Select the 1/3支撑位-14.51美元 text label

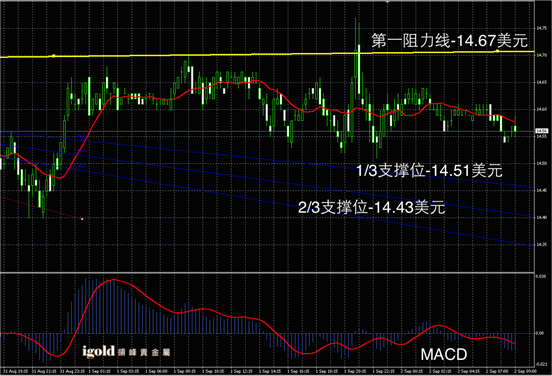[x=429, y=171]
